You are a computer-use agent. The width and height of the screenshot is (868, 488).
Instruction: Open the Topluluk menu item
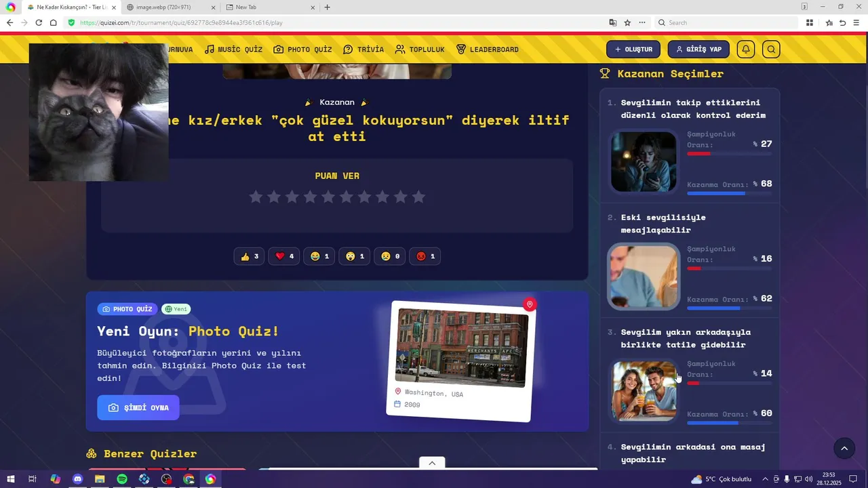(x=420, y=49)
